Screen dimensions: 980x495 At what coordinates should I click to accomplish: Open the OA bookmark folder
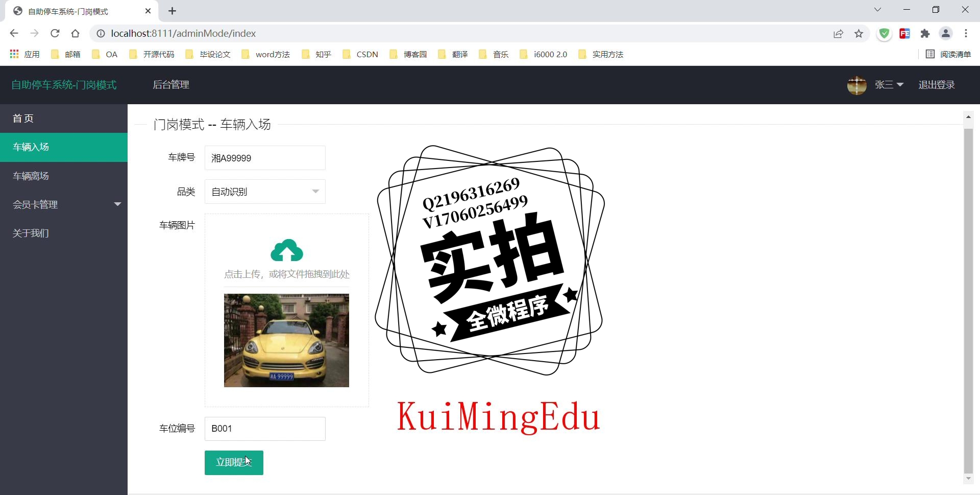[x=105, y=54]
